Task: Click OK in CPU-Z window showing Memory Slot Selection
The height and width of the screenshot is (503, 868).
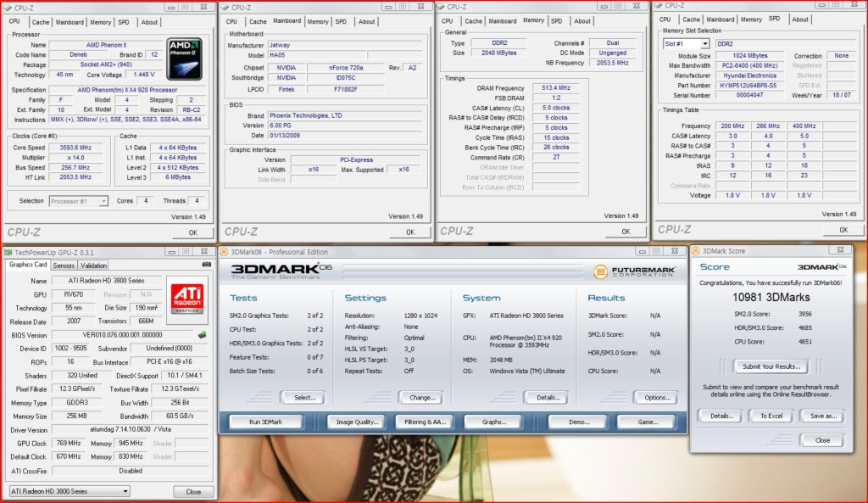Action: tap(843, 229)
